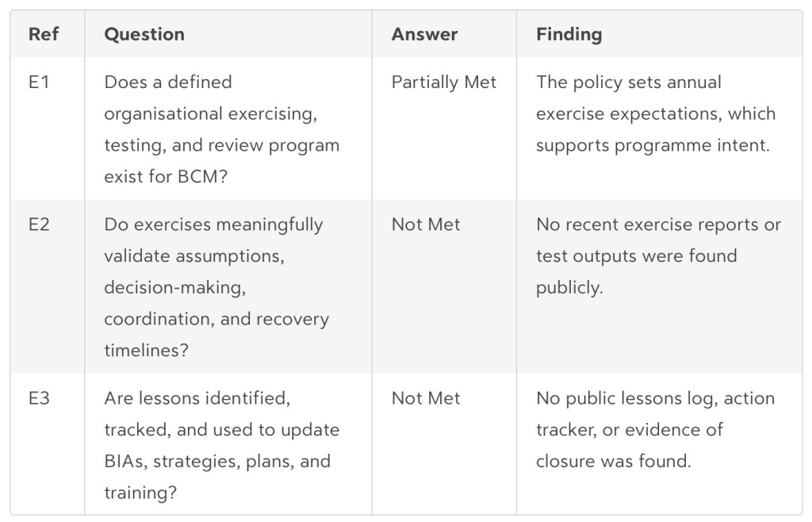This screenshot has width=812, height=522.
Task: Select the E1 reference cell
Action: tap(39, 83)
